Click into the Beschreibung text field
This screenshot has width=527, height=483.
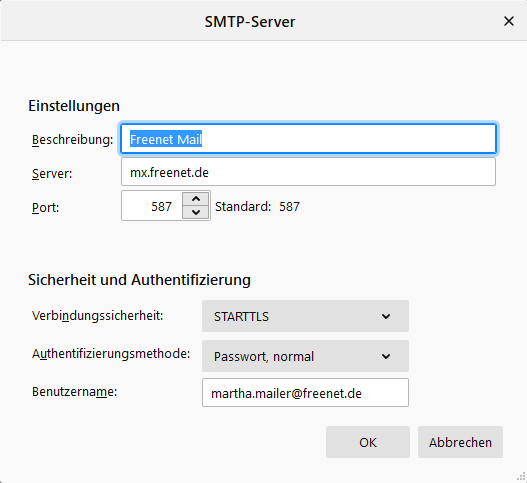point(308,139)
